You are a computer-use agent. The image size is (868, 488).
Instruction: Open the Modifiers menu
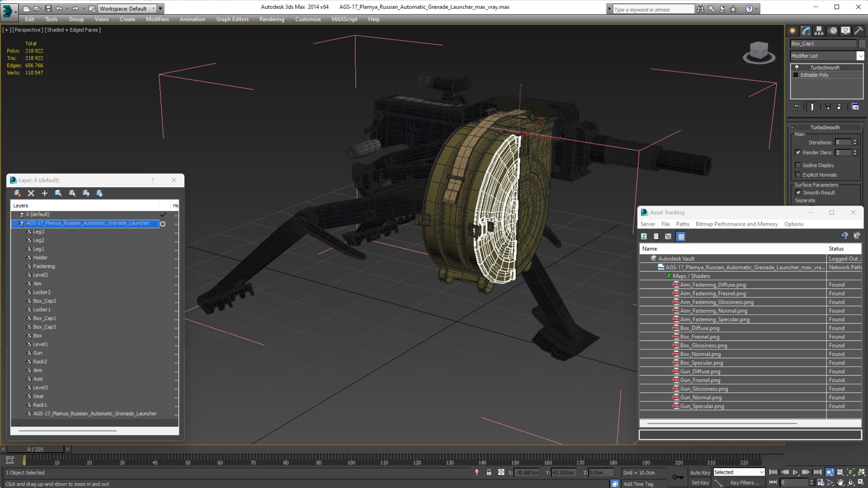click(x=157, y=19)
